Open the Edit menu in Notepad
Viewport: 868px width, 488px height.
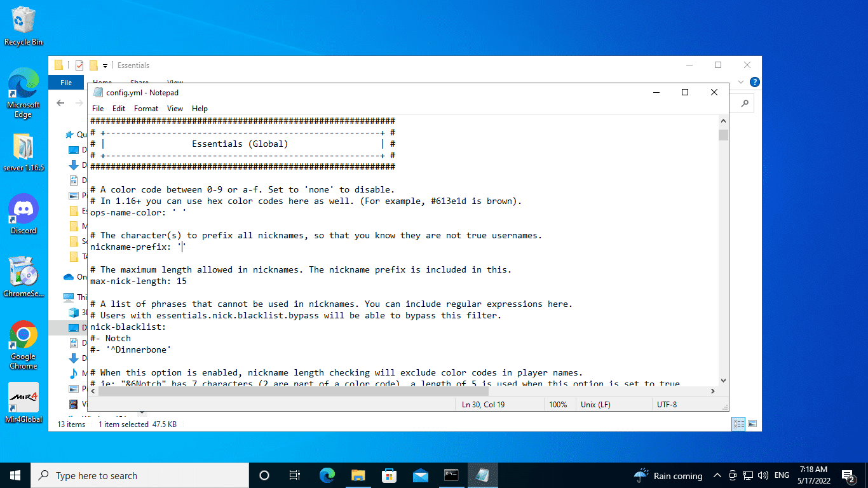click(x=119, y=109)
